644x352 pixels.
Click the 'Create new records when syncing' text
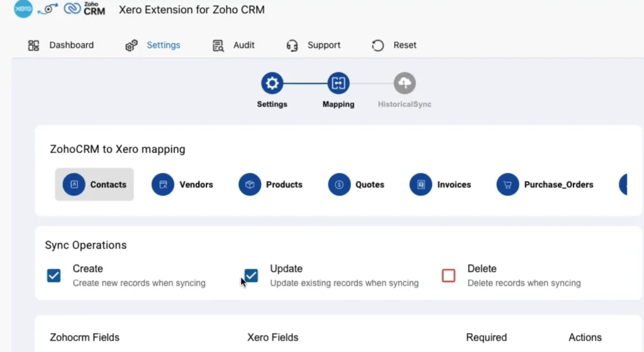click(139, 283)
